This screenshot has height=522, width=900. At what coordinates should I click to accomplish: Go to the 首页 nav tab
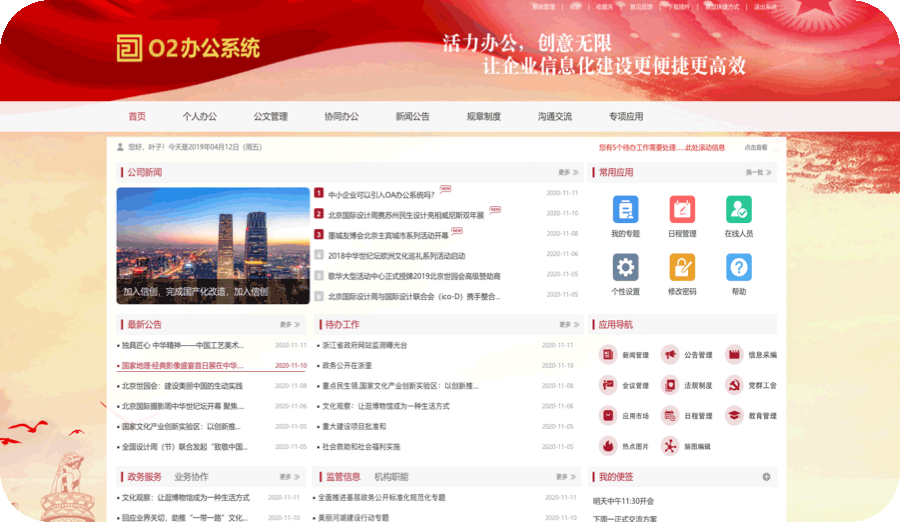point(137,117)
